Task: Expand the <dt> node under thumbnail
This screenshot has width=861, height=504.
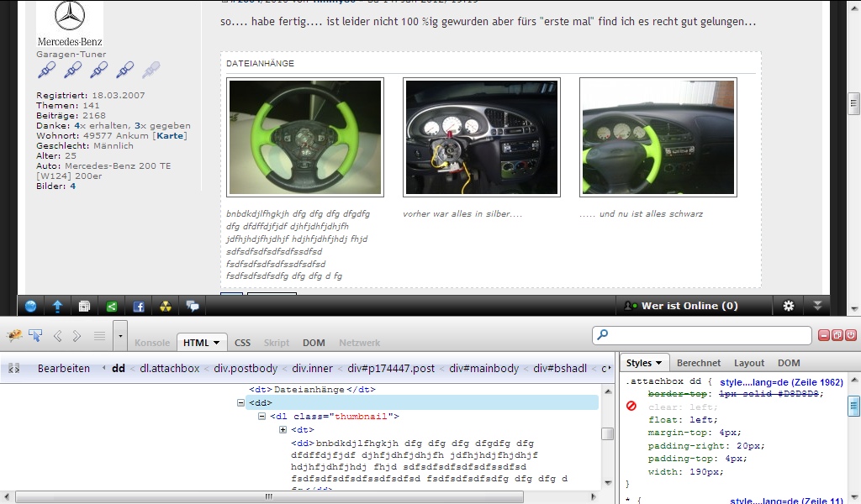Action: pyautogui.click(x=283, y=430)
